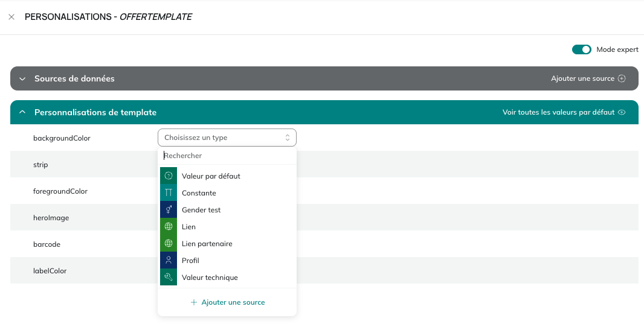The height and width of the screenshot is (324, 644).
Task: Click the Lien globe icon
Action: pyautogui.click(x=169, y=226)
